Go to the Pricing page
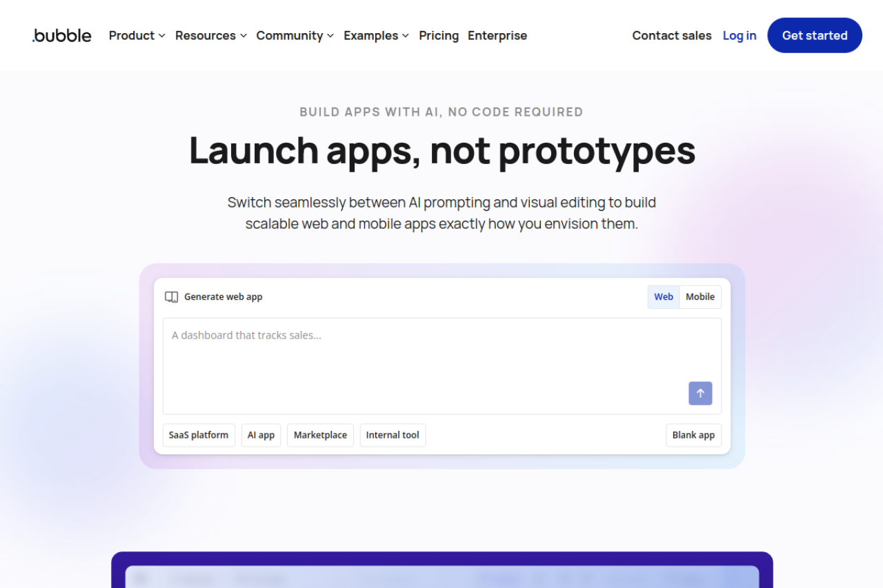 coord(439,35)
